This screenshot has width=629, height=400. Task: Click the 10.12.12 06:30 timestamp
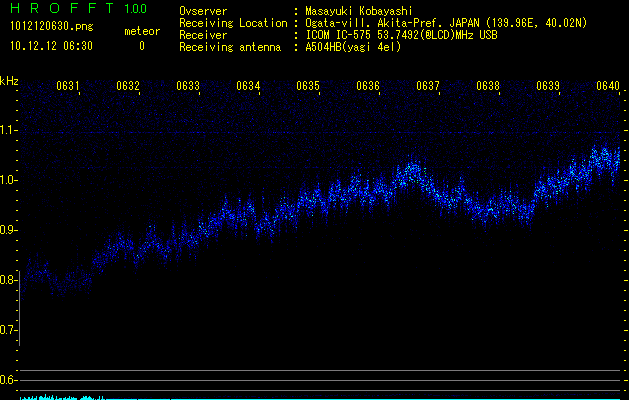click(51, 46)
